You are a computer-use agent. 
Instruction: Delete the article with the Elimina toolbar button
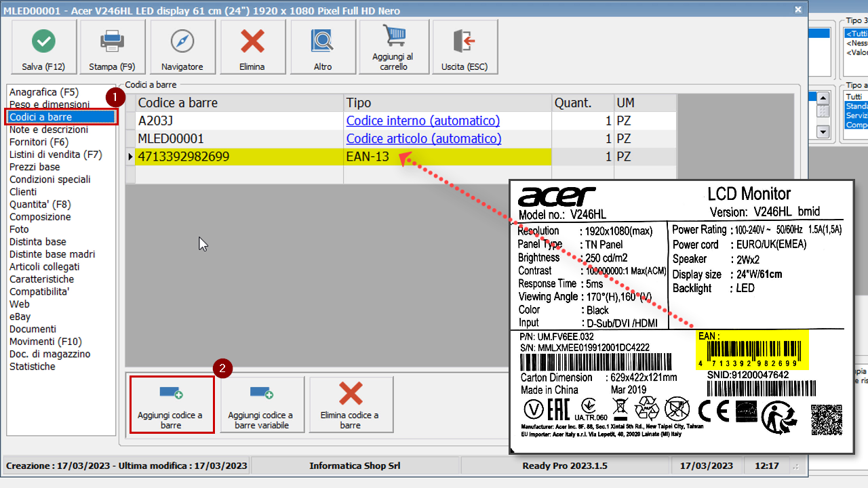pos(252,47)
